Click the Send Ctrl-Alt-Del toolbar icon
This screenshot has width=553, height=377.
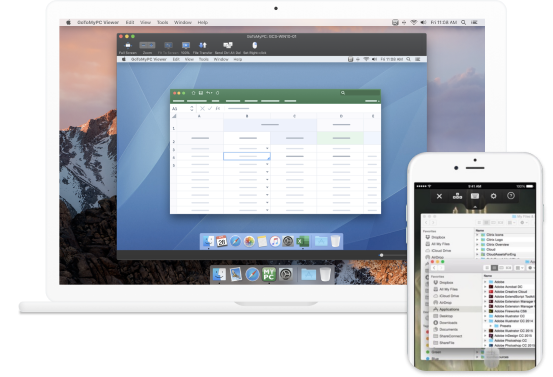(228, 45)
